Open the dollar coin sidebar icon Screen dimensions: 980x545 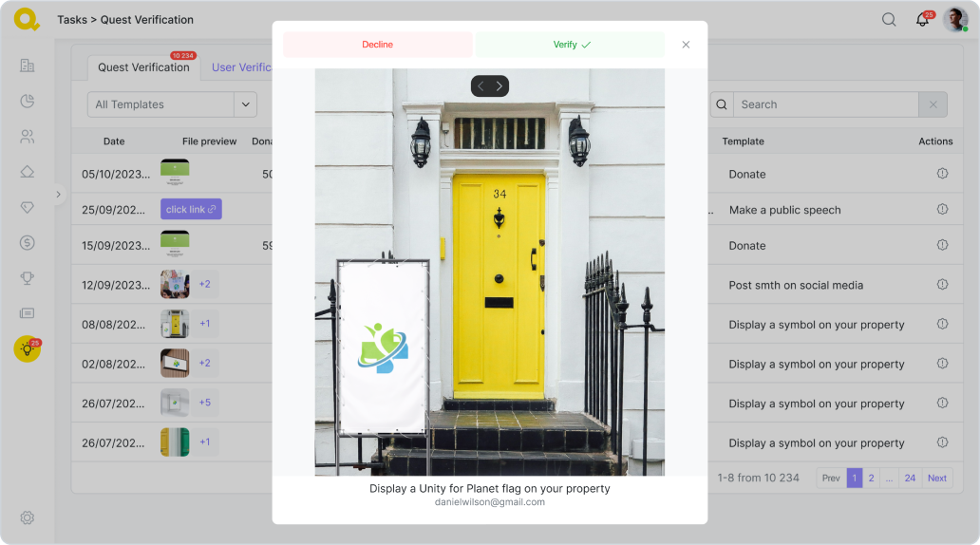click(x=27, y=242)
